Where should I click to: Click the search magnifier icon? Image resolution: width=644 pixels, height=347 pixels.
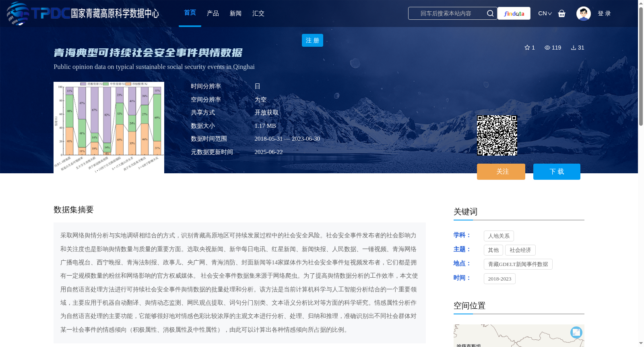point(490,13)
